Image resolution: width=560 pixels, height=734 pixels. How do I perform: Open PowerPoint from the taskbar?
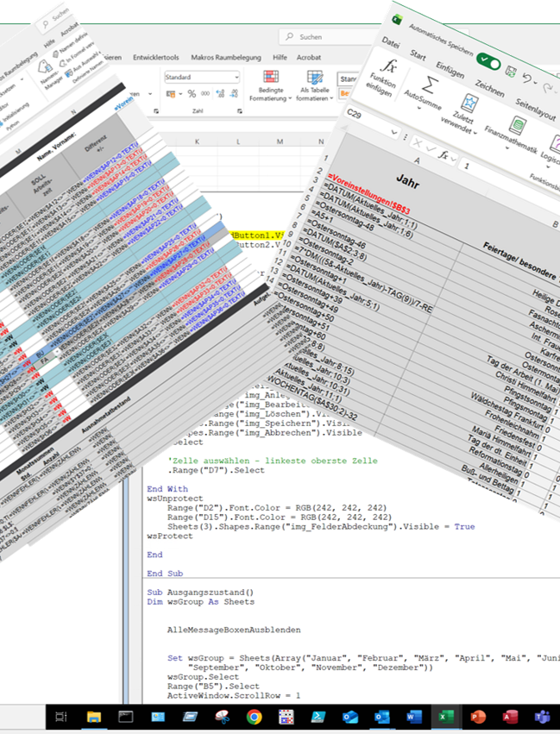(478, 717)
